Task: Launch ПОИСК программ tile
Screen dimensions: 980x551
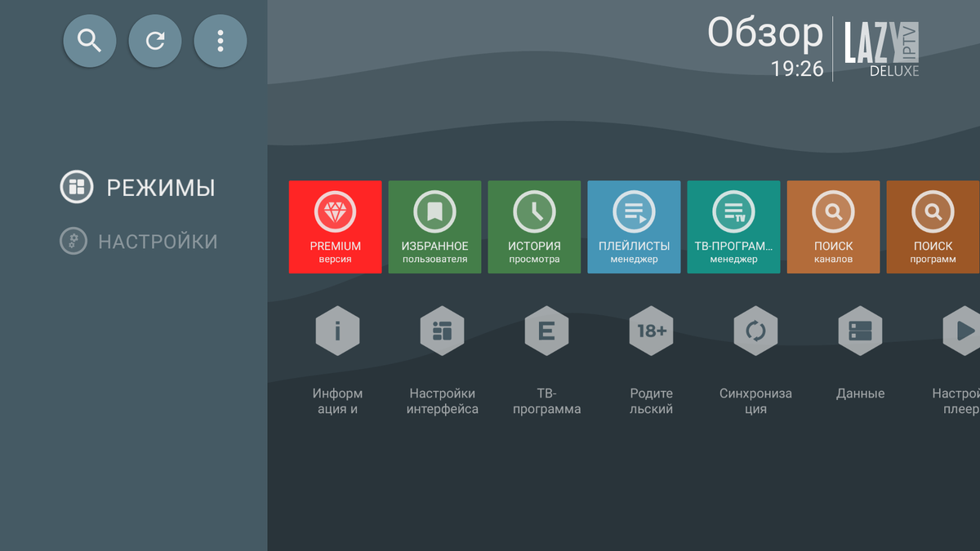Action: click(933, 227)
